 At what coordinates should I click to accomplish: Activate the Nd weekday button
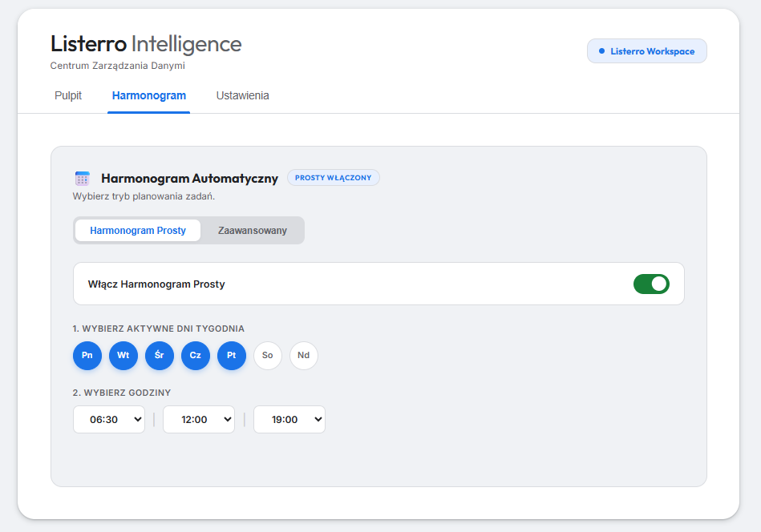[x=304, y=356]
